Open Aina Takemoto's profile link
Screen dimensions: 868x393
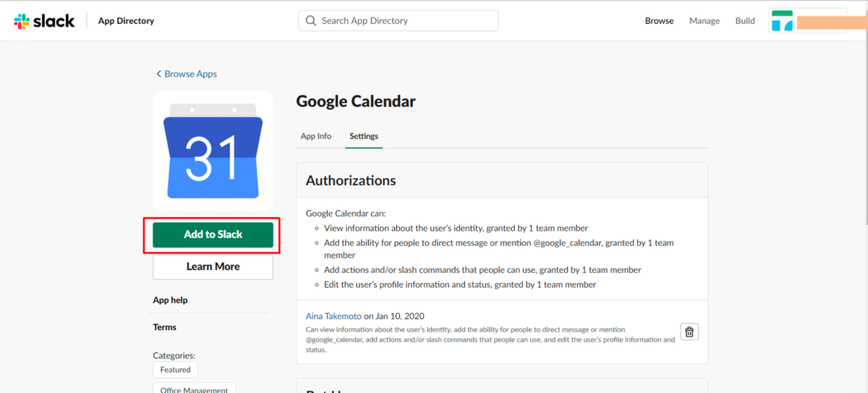[x=333, y=316]
